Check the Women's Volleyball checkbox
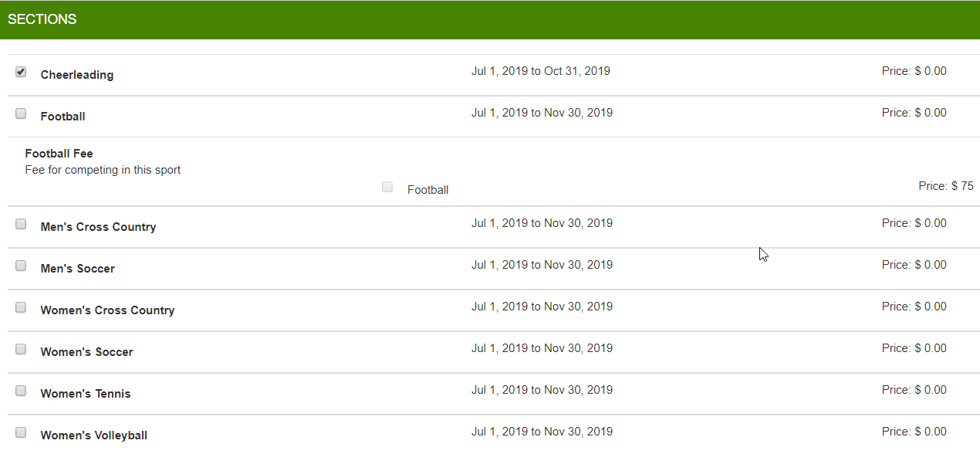 21,432
